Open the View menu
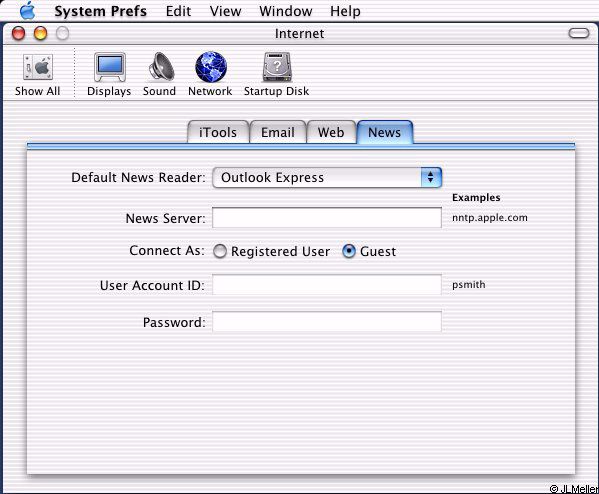Viewport: 599px width, 494px height. click(x=225, y=11)
